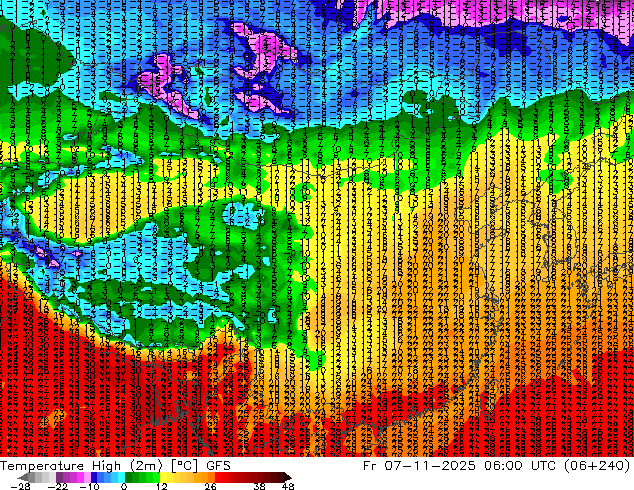This screenshot has height=490, width=634.
Task: Click the 26 legend label
Action: pos(210,486)
